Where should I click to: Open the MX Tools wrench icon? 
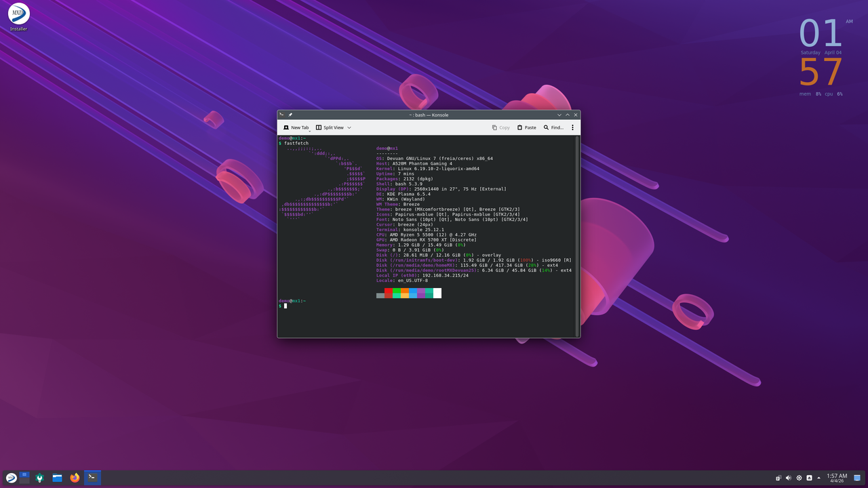click(39, 478)
